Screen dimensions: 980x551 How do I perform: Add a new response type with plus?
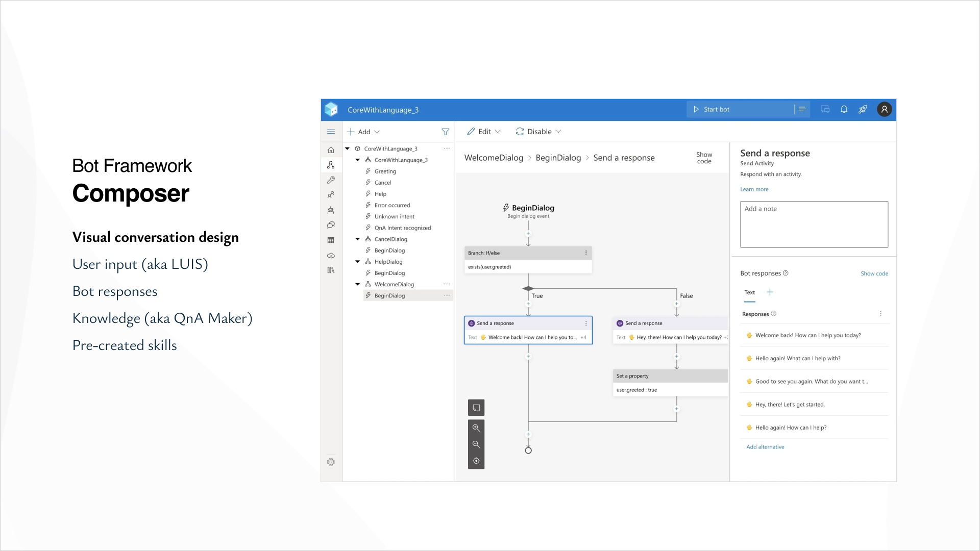pyautogui.click(x=770, y=292)
